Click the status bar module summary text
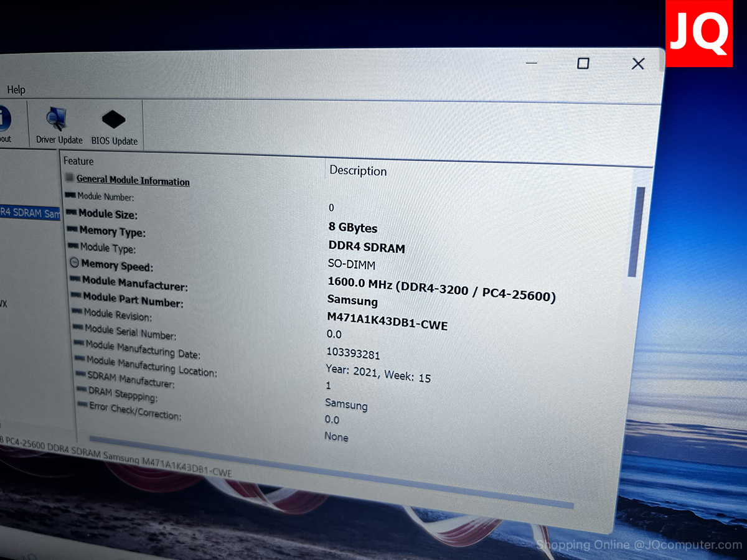 [x=116, y=457]
